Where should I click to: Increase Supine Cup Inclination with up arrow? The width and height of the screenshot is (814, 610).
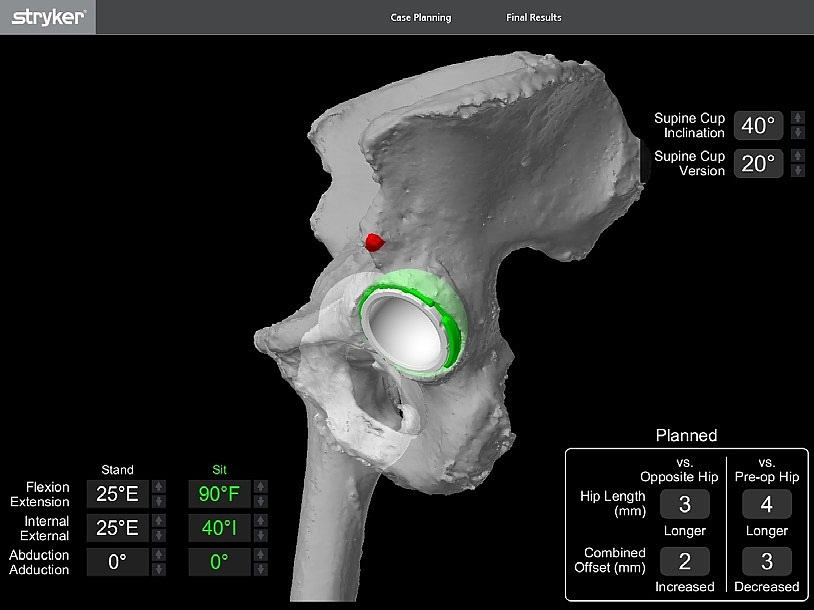[797, 118]
